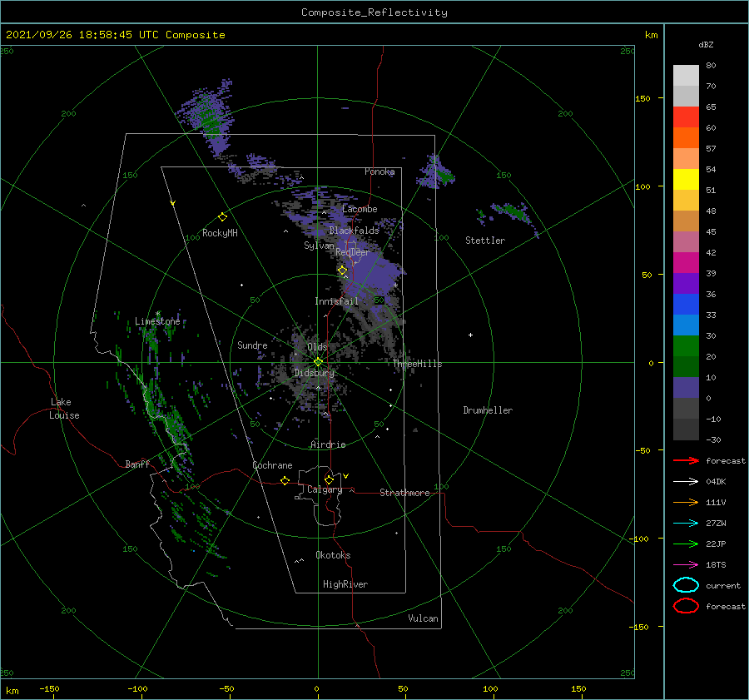Click the Stettler city label
Viewport: 749px width, 700px height.
click(x=485, y=241)
